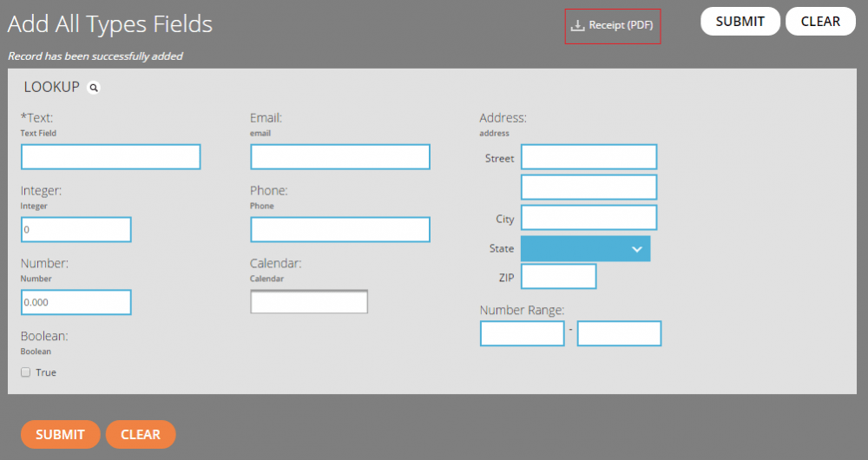Focus the Text Field input box
This screenshot has height=460, width=868.
111,156
